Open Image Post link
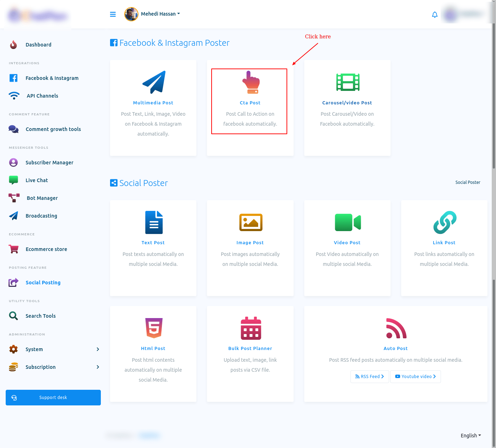The image size is (496, 448). pos(250,243)
